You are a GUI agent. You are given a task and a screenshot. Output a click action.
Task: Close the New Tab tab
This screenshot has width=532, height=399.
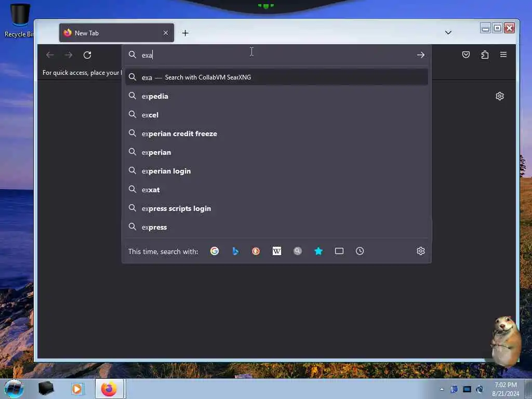coord(166,33)
